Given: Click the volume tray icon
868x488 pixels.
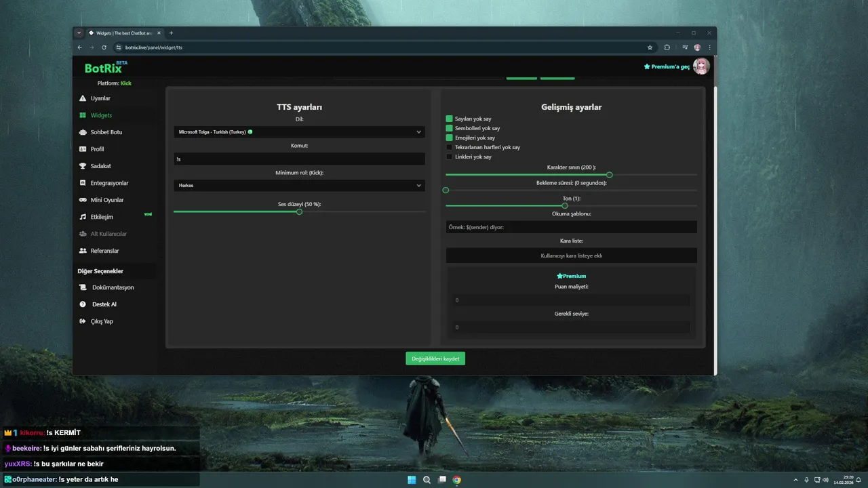Looking at the screenshot, I should pos(825,480).
